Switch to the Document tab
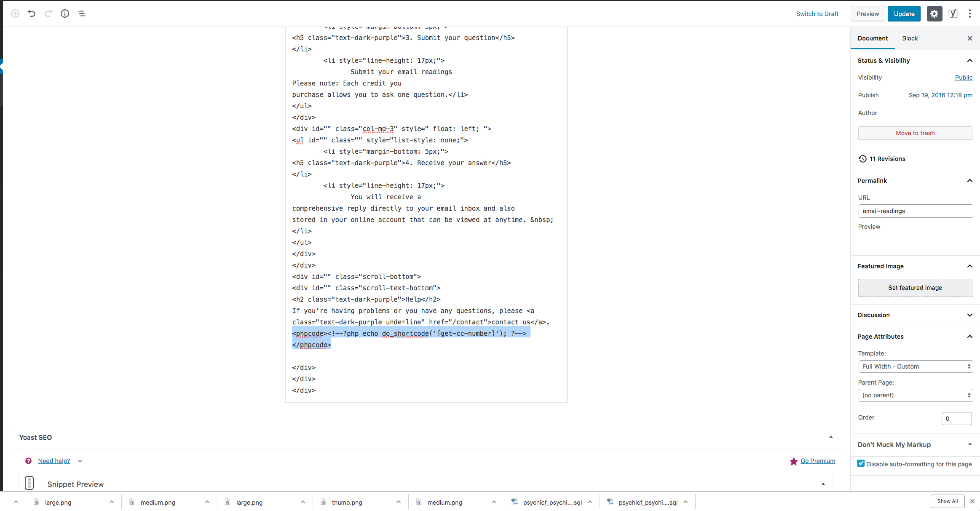Image resolution: width=980 pixels, height=511 pixels. point(873,38)
